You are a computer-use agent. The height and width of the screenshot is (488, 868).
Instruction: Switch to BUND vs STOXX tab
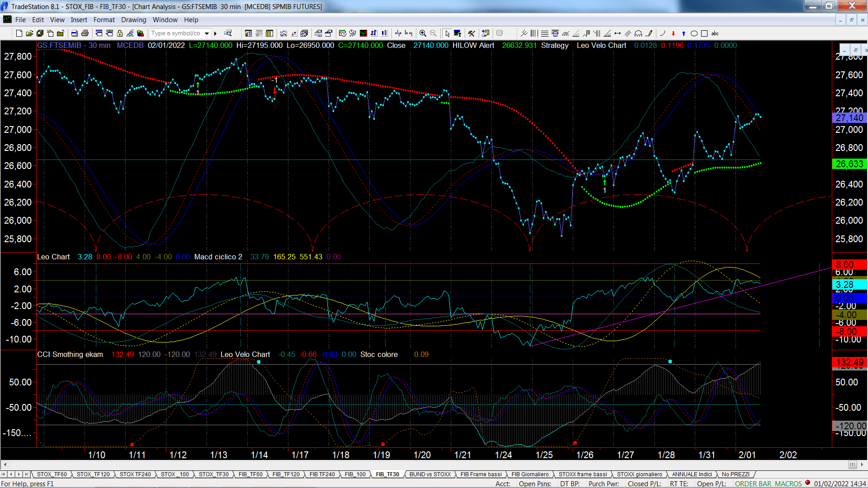coord(430,474)
